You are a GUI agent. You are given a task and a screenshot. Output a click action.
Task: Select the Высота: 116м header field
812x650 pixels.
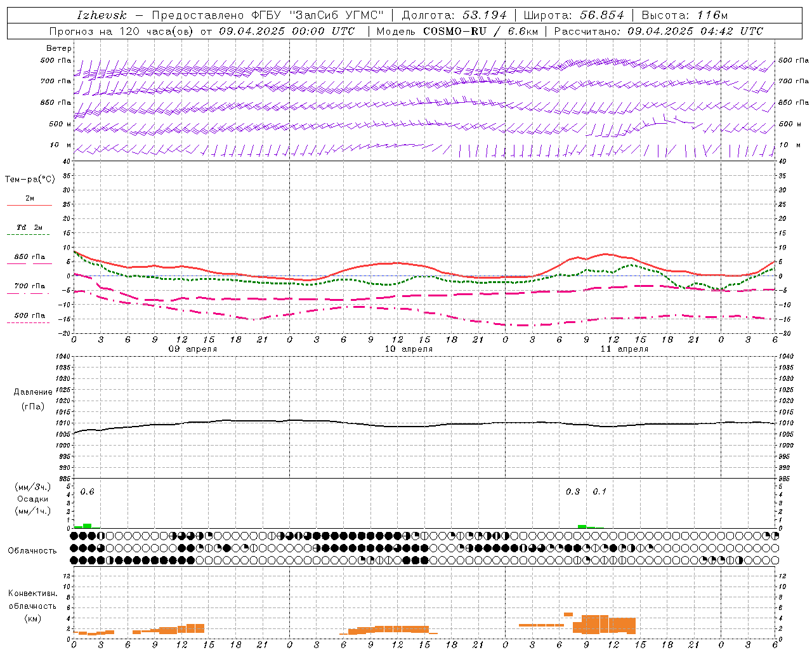(x=684, y=15)
